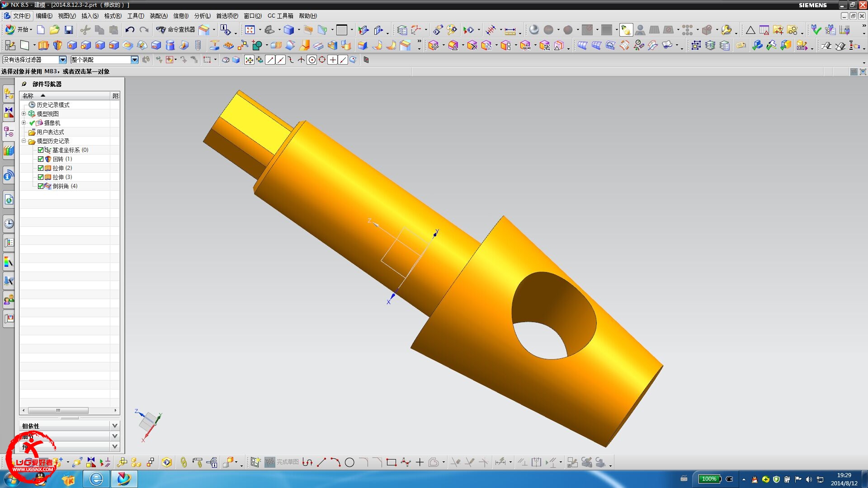The image size is (868, 488).
Task: Open the selection scope dropdown (整个装配)
Action: (x=104, y=60)
